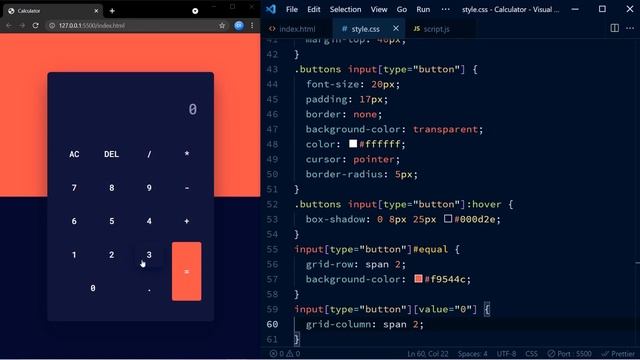Click calculator digit 3
The image size is (640, 360).
[x=149, y=255]
